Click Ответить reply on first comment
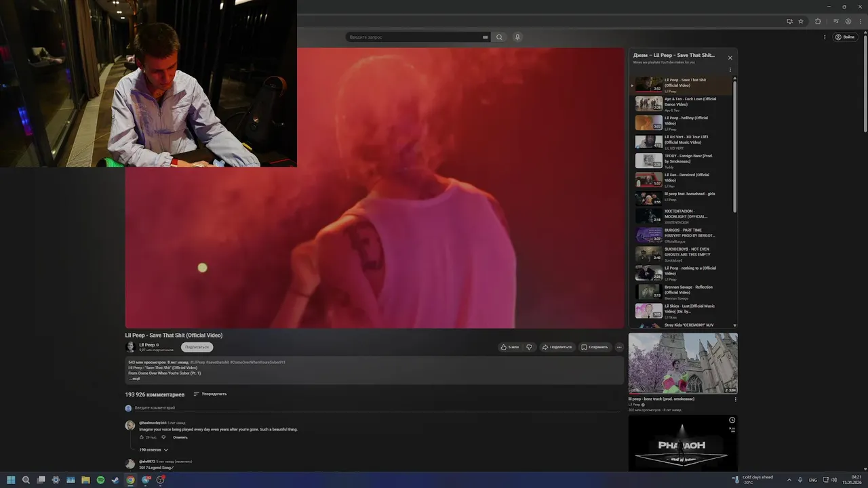This screenshot has height=488, width=868. click(180, 437)
